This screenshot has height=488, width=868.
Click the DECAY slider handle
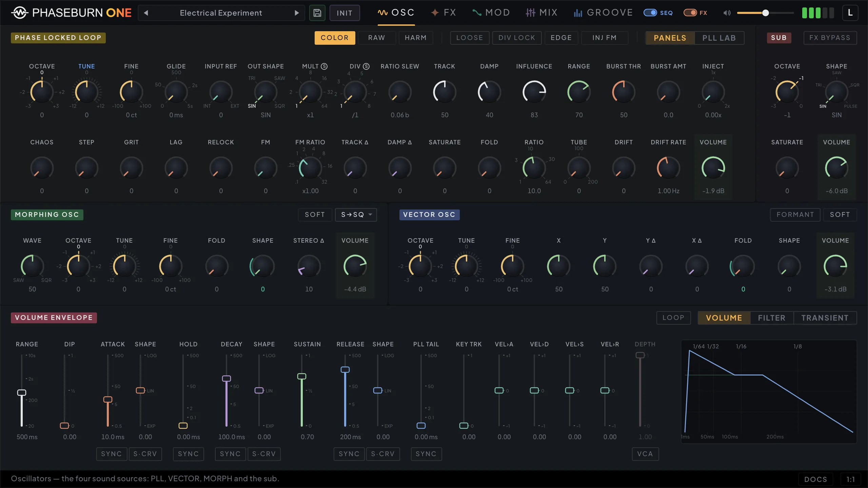[226, 378]
